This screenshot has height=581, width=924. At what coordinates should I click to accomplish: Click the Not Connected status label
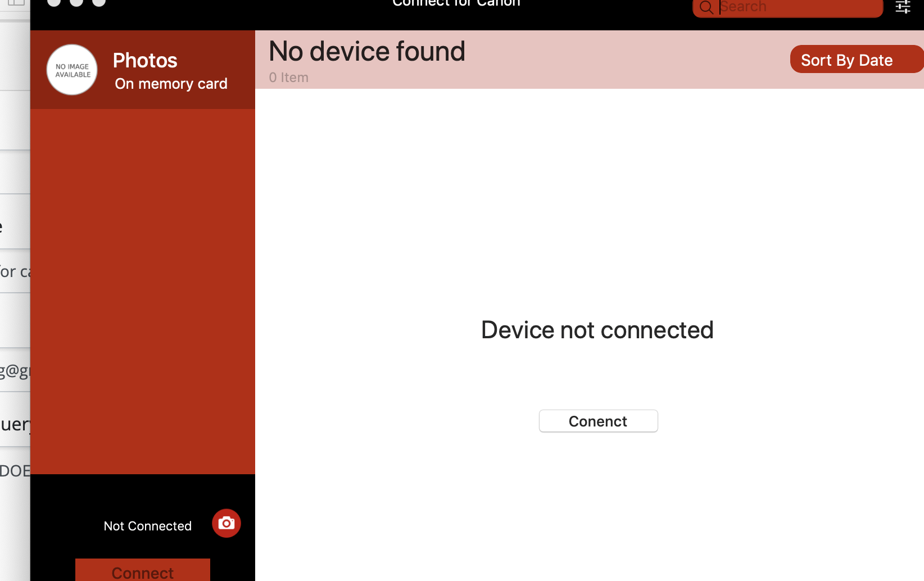pos(148,526)
